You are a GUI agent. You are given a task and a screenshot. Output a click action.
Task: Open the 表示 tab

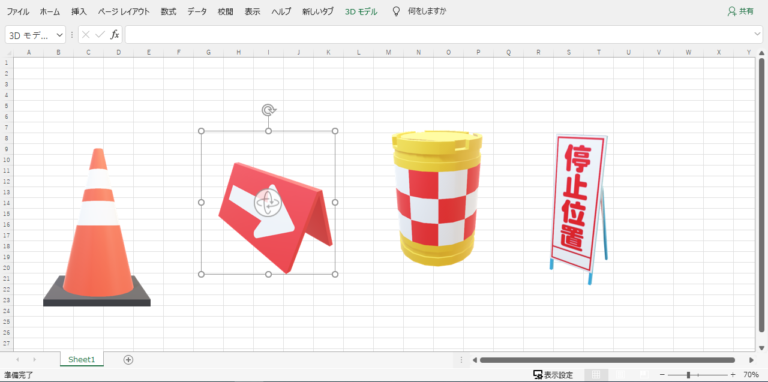[x=253, y=12]
